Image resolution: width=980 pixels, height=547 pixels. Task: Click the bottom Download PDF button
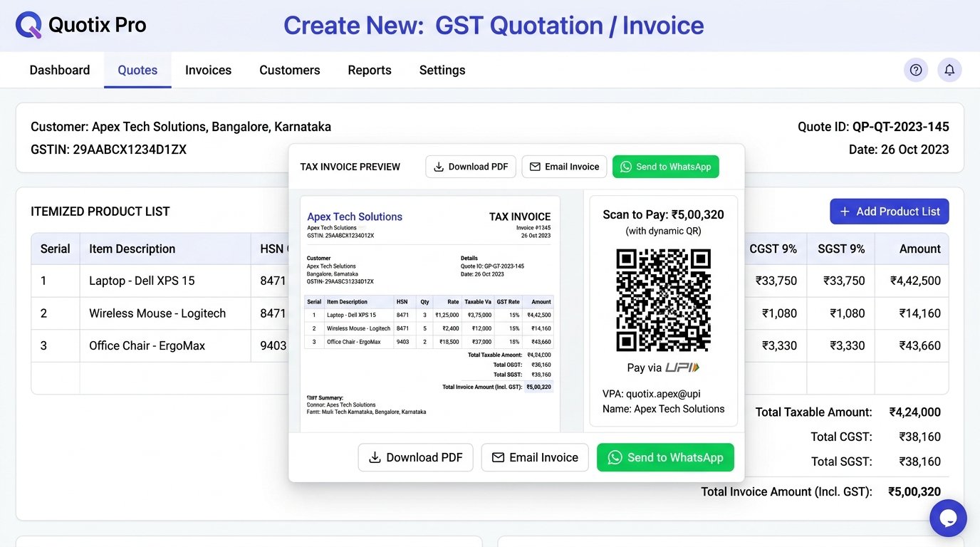click(x=416, y=457)
